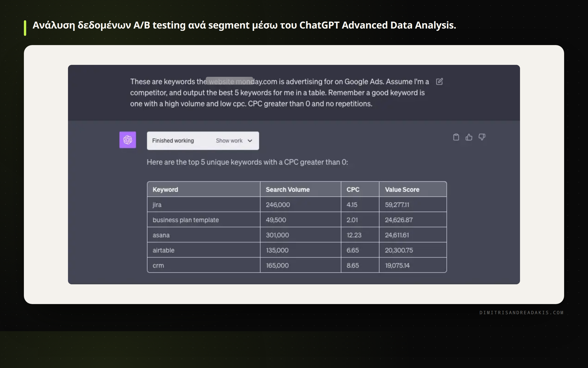Give the response a thumbs up
The height and width of the screenshot is (368, 588).
coord(469,137)
